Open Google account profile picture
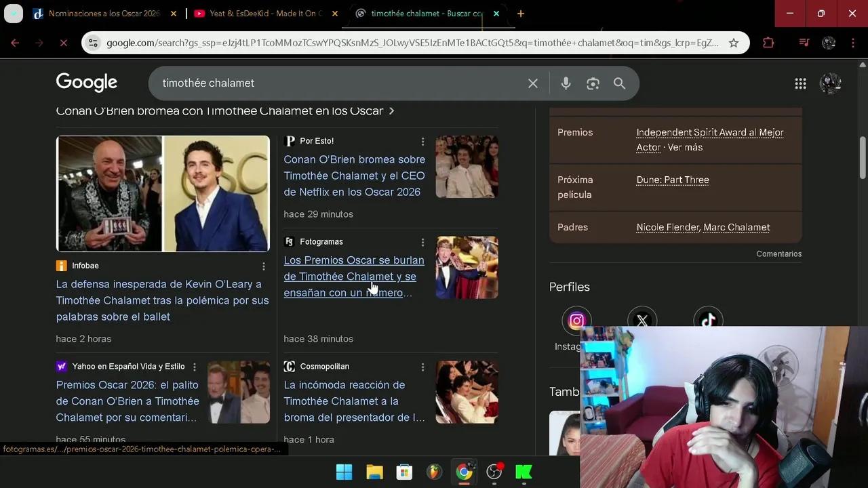The image size is (868, 488). (831, 83)
